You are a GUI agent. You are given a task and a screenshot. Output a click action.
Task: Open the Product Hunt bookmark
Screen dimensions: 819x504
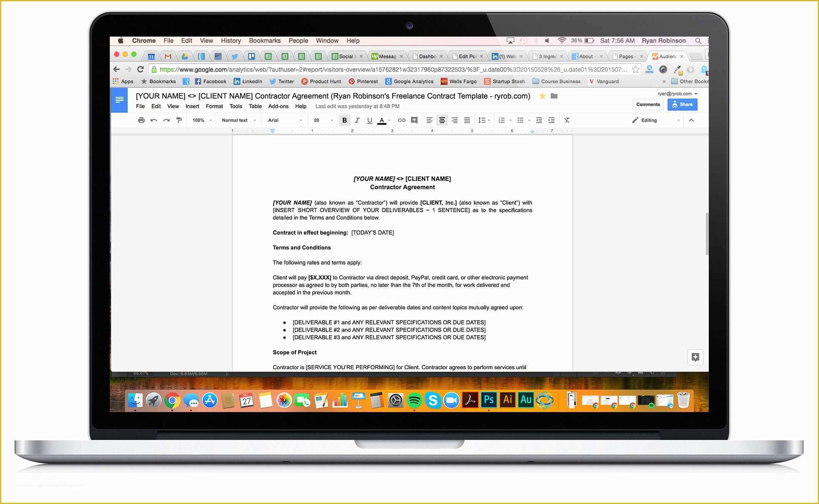[321, 82]
